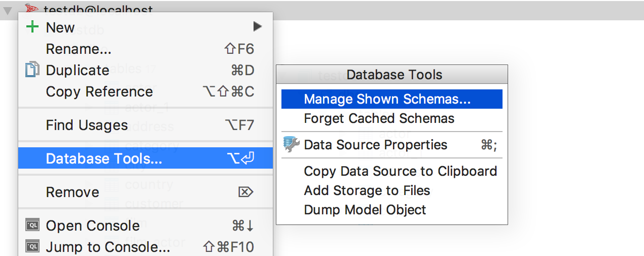Click the delete-key icon beside Remove
Screen dimensions: 644x256
pyautogui.click(x=245, y=192)
